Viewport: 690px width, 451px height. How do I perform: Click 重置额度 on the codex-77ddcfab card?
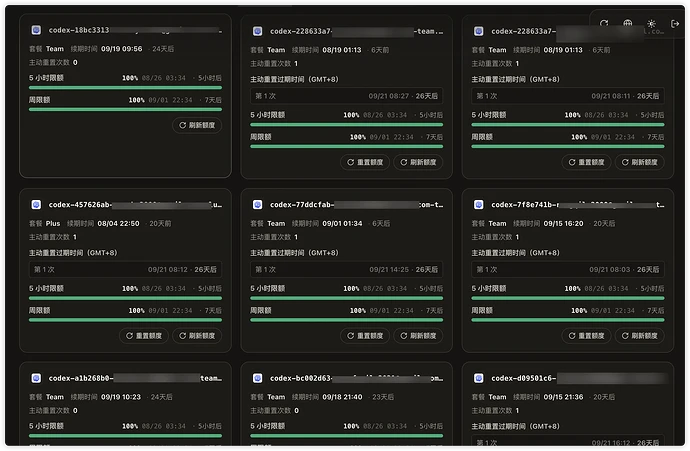[365, 336]
